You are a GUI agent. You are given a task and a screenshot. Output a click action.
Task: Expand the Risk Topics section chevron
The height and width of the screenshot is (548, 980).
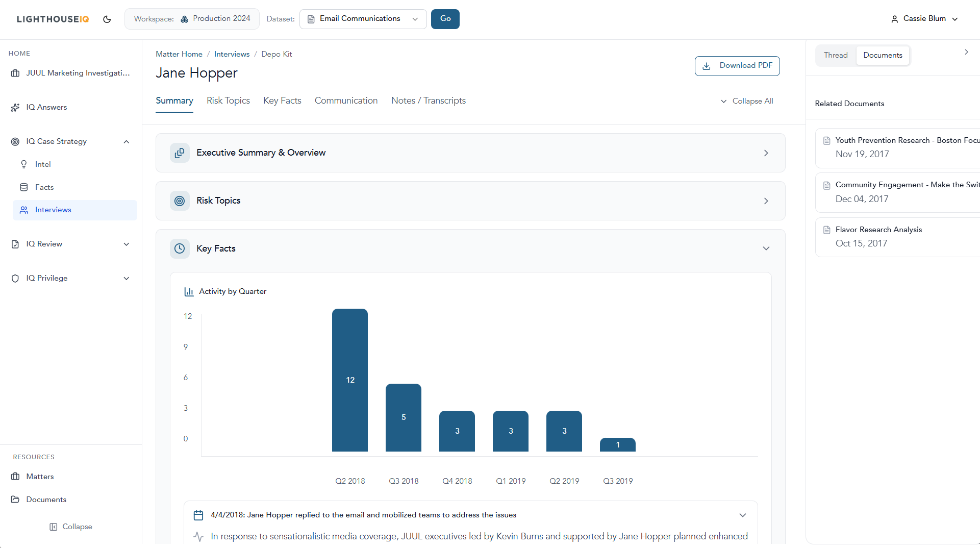(x=766, y=201)
